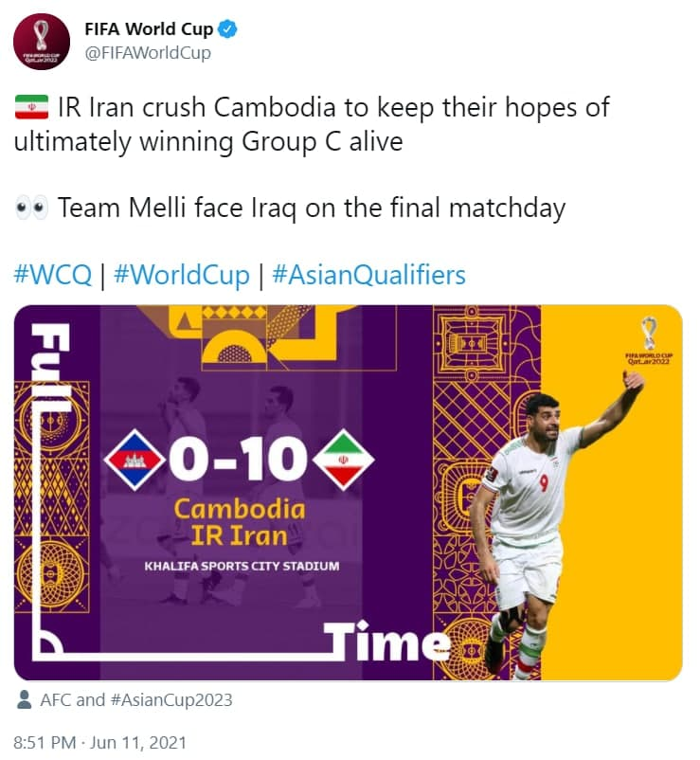
Task: Click the World Cup trophy logo in image
Action: [649, 340]
